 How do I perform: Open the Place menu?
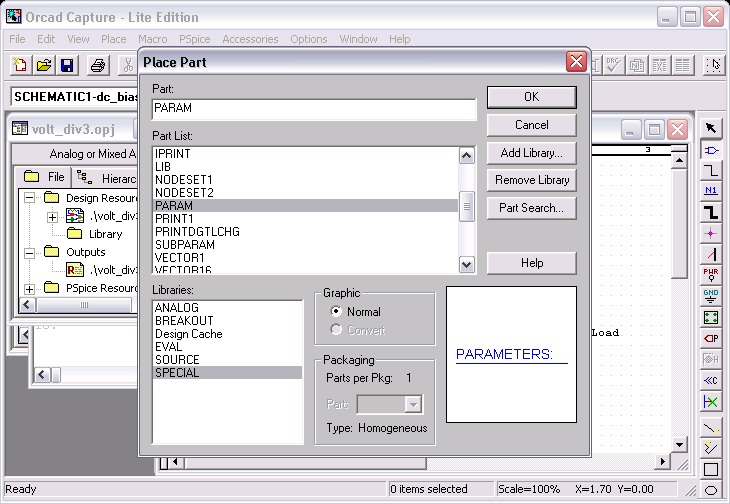(114, 39)
